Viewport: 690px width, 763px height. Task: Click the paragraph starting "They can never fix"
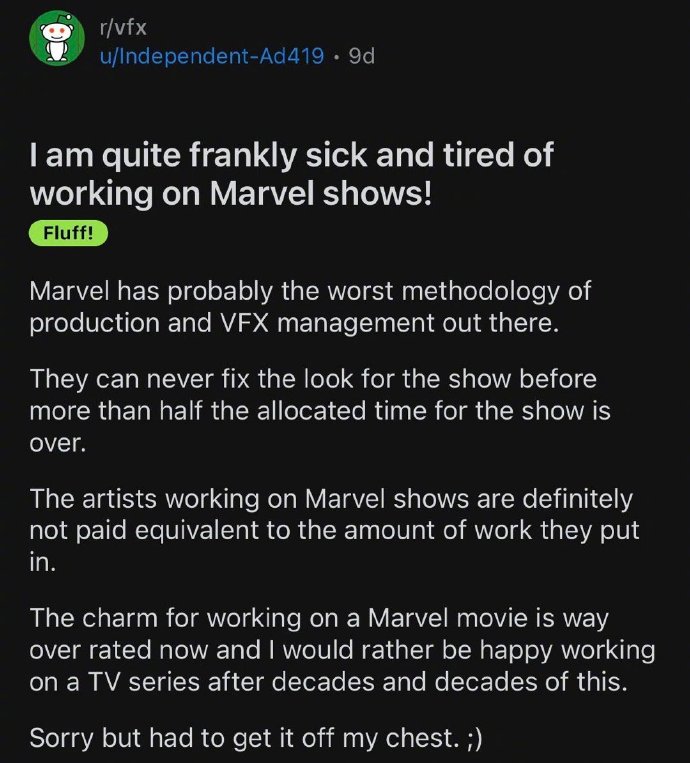pyautogui.click(x=318, y=411)
